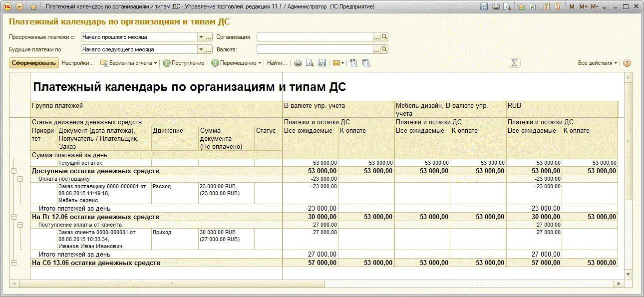
Task: Click the ellipsis button in the Валюта field
Action: click(377, 49)
